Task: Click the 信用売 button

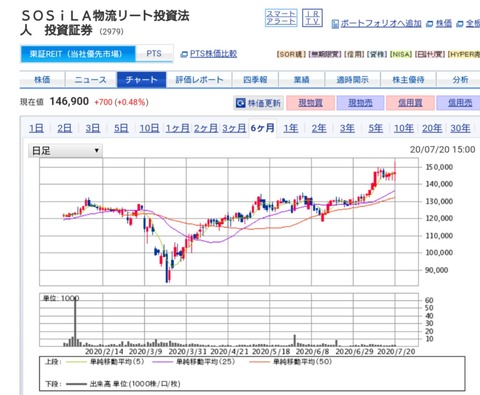Action: point(460,103)
